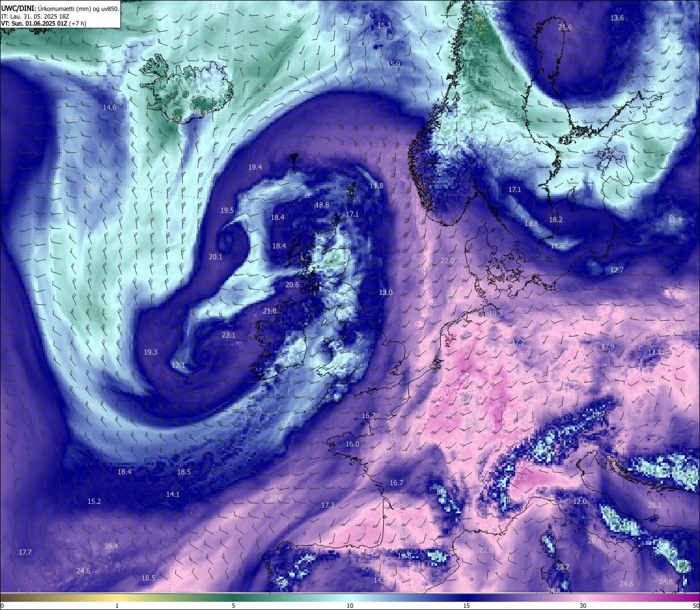
Task: Click the 15 tick on the colour scale
Action: pyautogui.click(x=466, y=606)
